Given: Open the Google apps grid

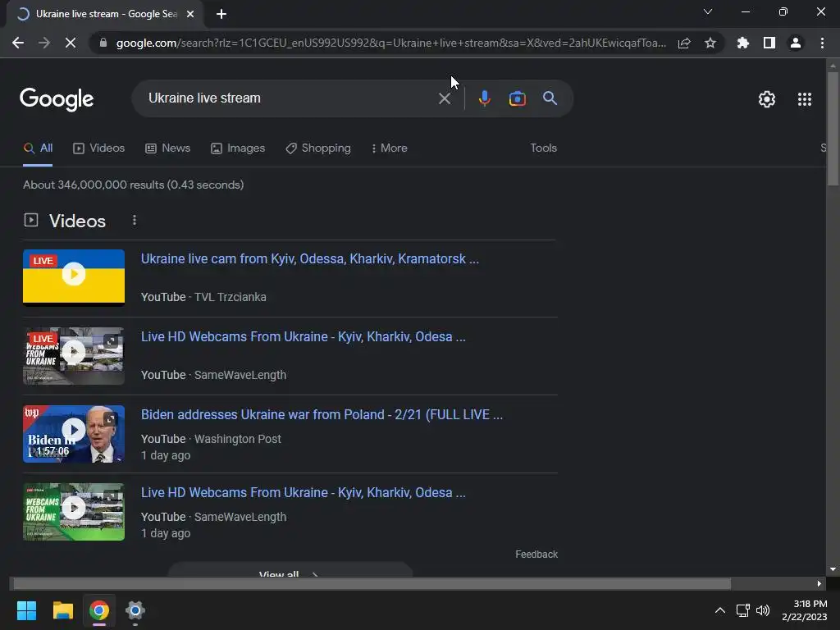Looking at the screenshot, I should 804,99.
